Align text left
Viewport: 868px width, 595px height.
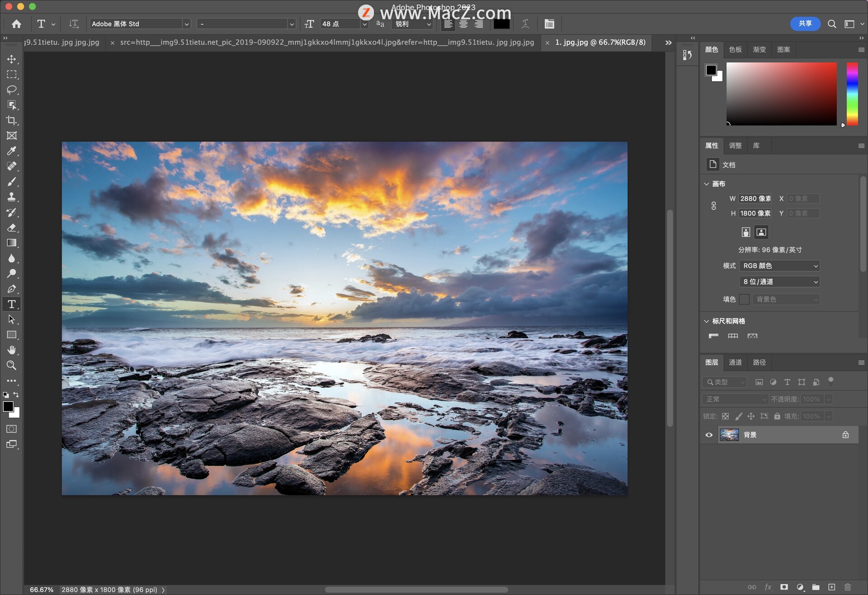click(448, 24)
